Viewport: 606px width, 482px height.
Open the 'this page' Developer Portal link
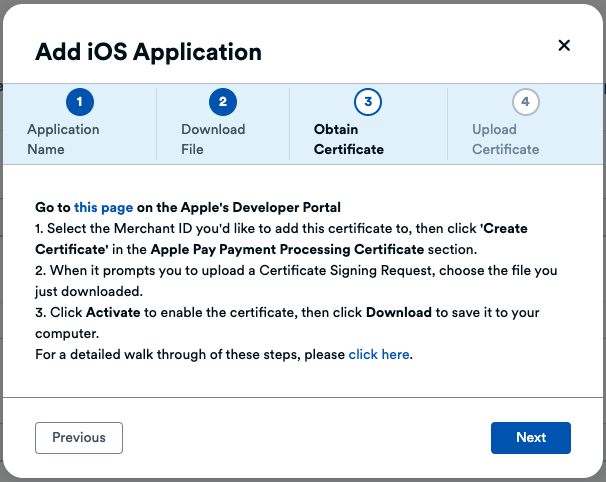(103, 208)
